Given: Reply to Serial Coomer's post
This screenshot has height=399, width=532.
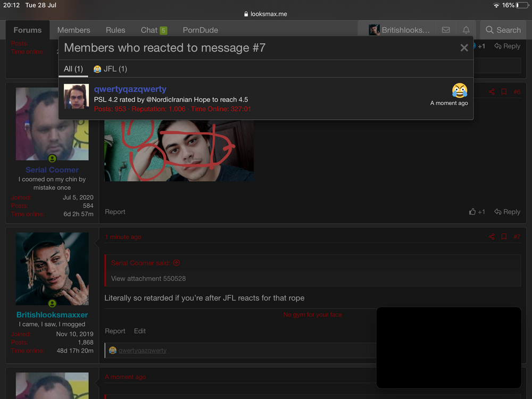Looking at the screenshot, I should click(507, 212).
